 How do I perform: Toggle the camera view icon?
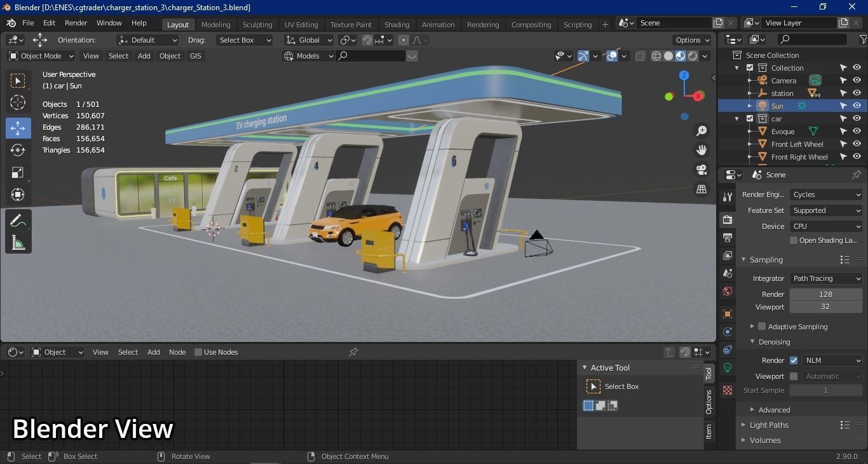pos(702,170)
